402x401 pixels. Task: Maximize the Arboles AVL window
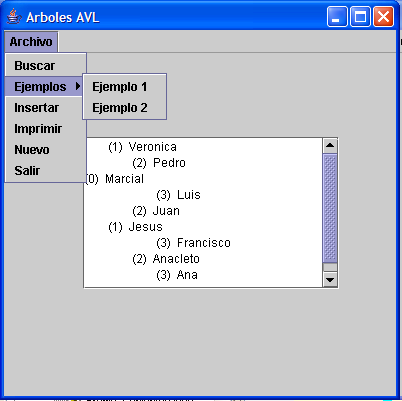(x=360, y=16)
